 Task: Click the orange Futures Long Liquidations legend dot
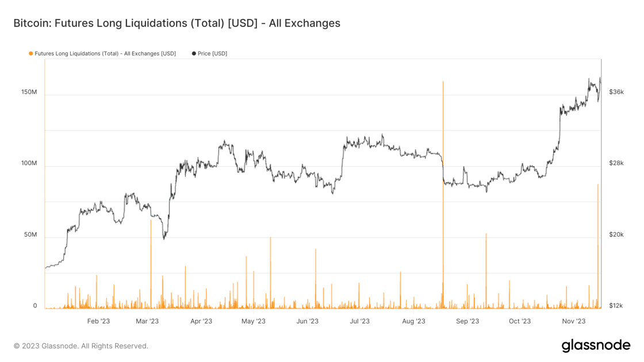(31, 53)
